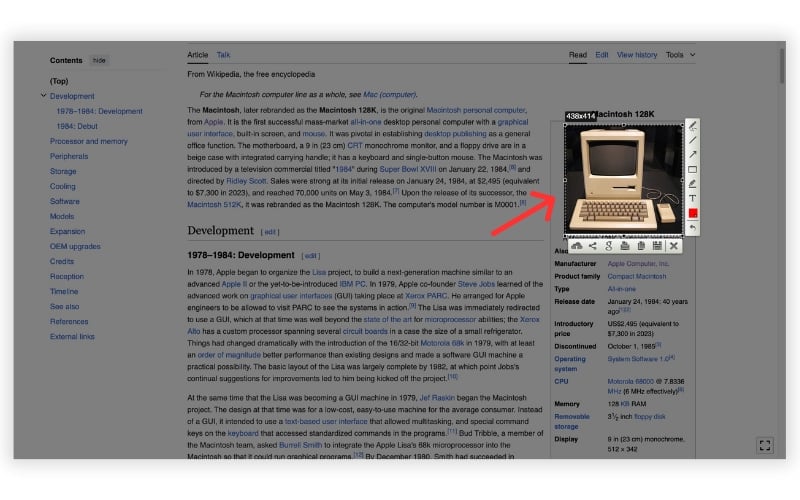The image size is (800, 500).
Task: Jump to Timeline section
Action: click(64, 291)
